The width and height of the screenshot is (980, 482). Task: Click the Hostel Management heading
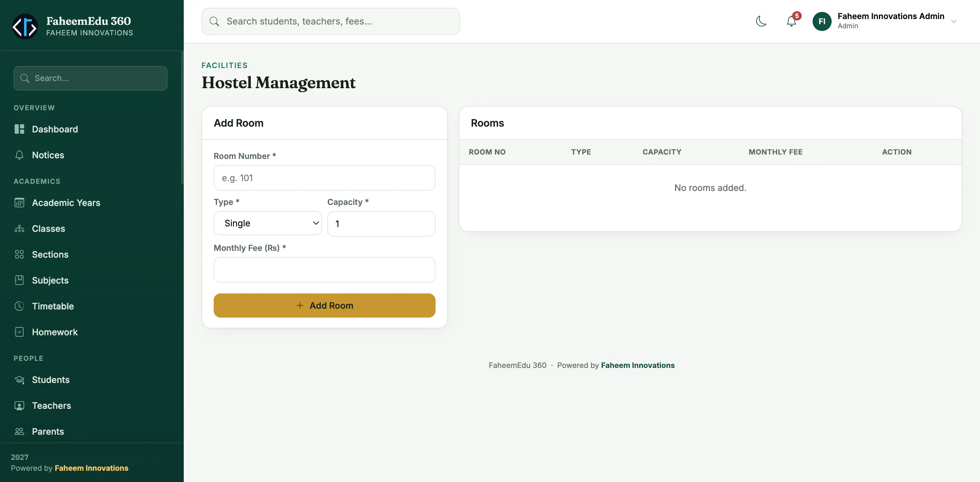click(x=278, y=83)
